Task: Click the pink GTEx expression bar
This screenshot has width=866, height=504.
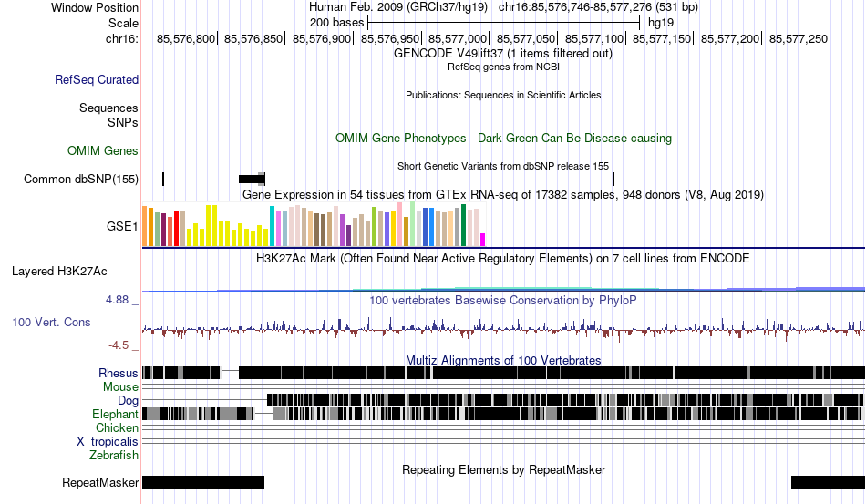Action: [400, 223]
